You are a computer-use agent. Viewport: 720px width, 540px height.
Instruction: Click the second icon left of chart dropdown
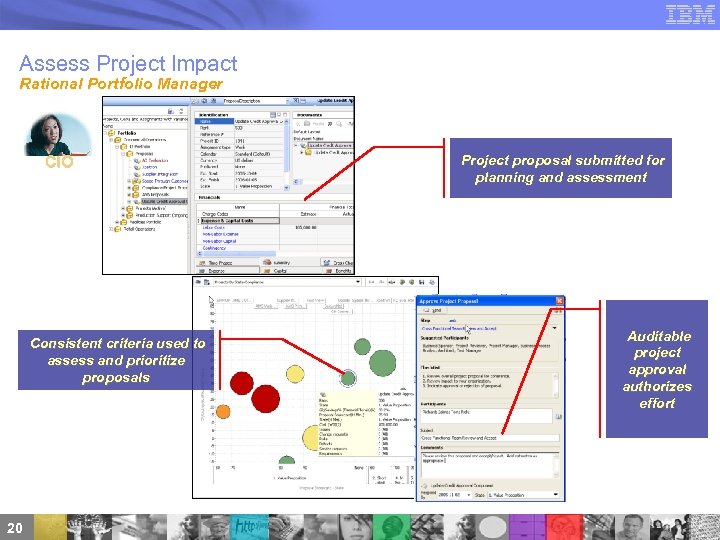207,282
